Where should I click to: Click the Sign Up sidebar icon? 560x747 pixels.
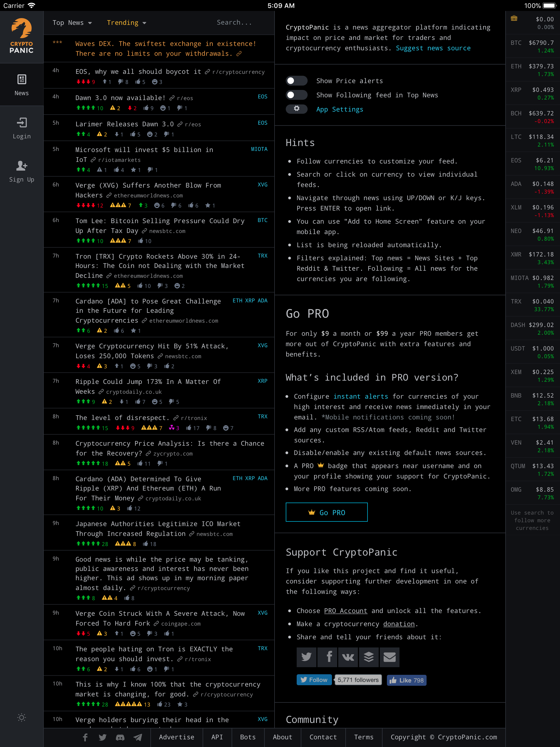[x=22, y=171]
